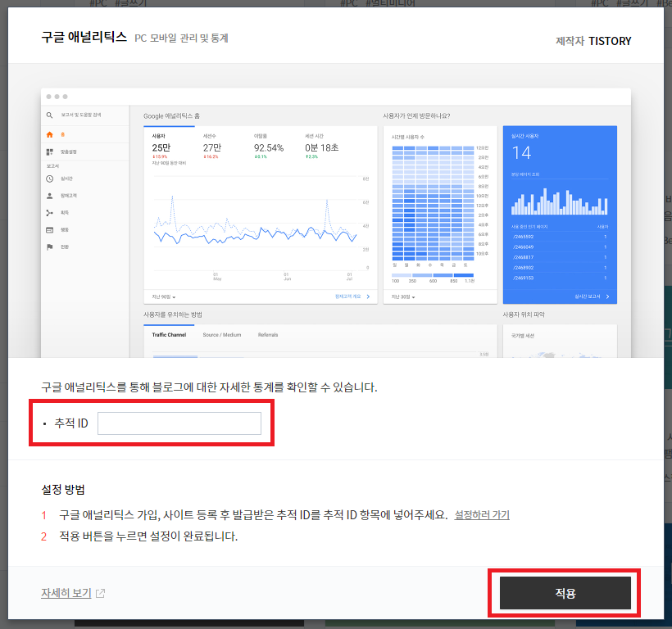Click the 92.54% bounce rate value

pos(269,147)
